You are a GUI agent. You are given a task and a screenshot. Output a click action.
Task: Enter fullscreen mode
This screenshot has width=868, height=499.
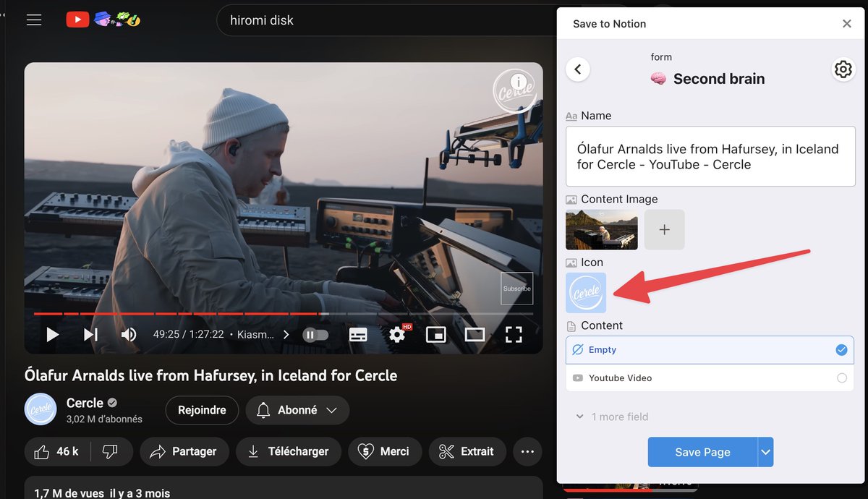point(514,334)
